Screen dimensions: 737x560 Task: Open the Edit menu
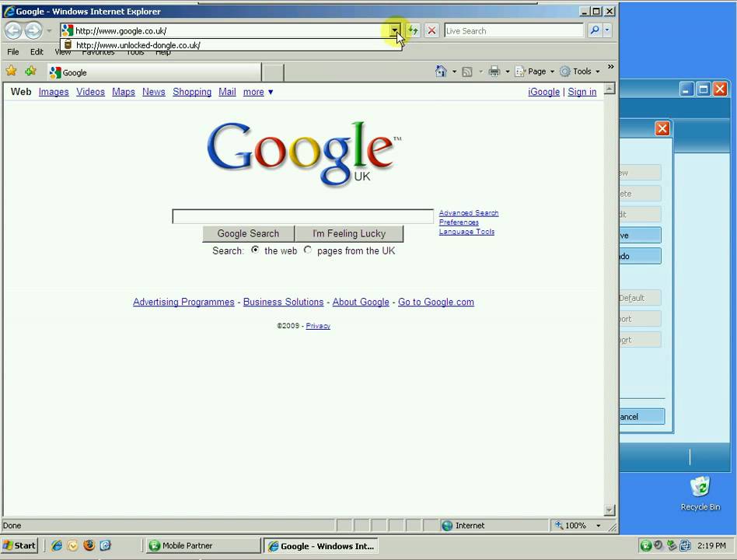tap(37, 51)
